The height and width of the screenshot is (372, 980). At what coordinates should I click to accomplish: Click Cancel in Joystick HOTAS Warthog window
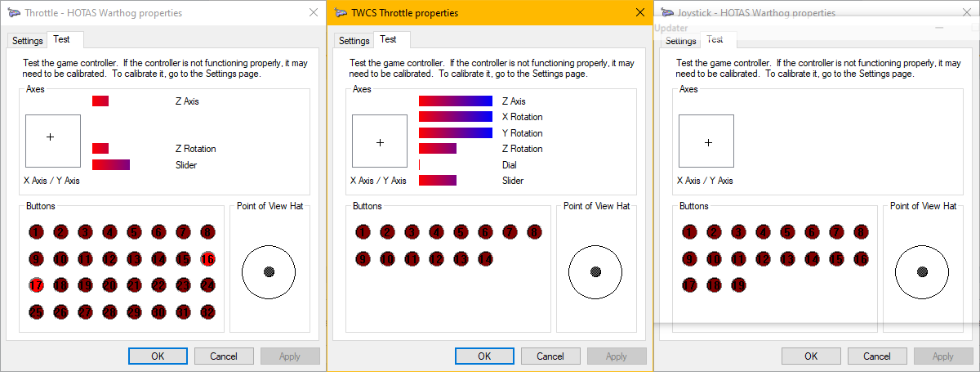pos(877,356)
